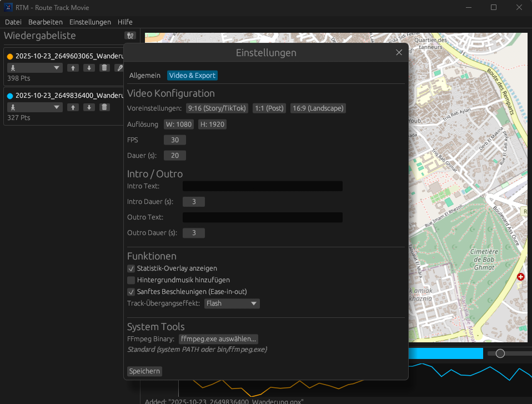Image resolution: width=532 pixels, height=404 pixels.
Task: Disable Statistik-Overlay anzeigen
Action: 131,268
